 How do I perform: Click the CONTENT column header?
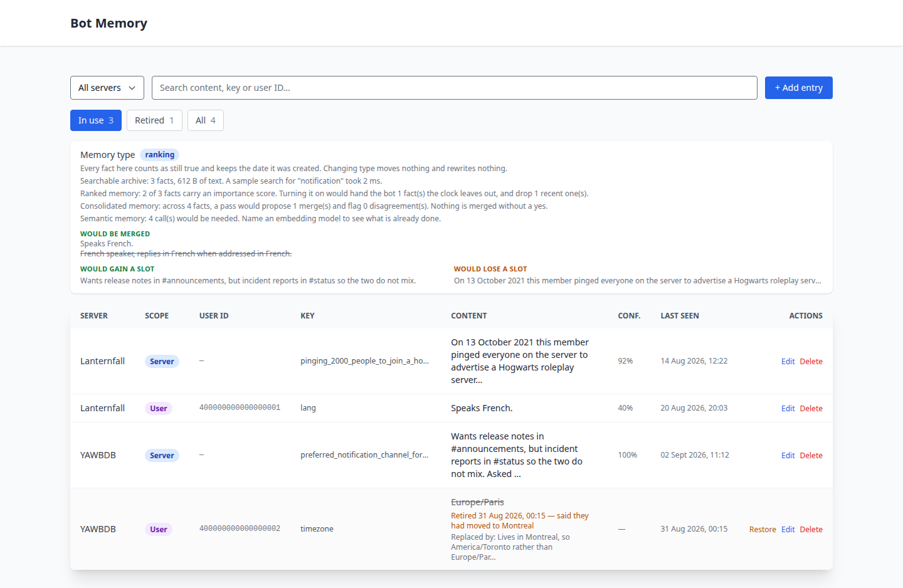pyautogui.click(x=469, y=316)
